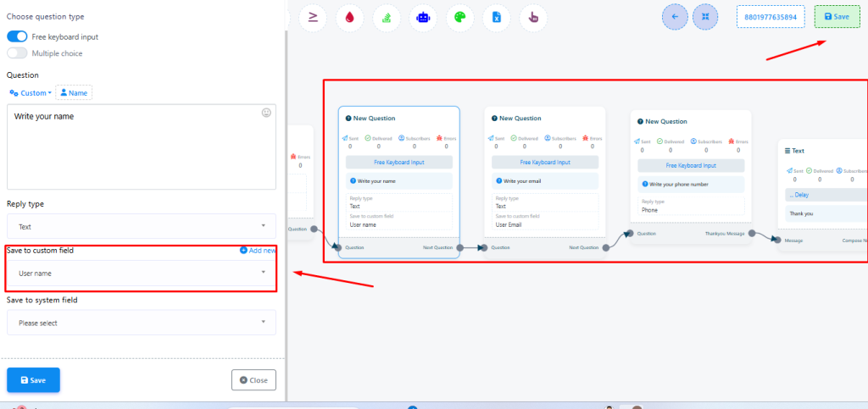Click the back arrow round button
The image size is (868, 409).
coord(675,17)
